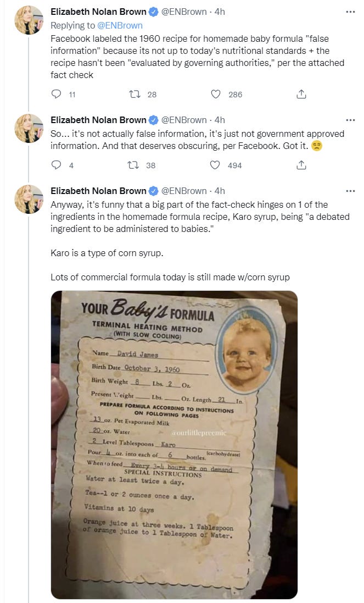
Task: Click the avatar beside the second tweet
Action: point(29,129)
